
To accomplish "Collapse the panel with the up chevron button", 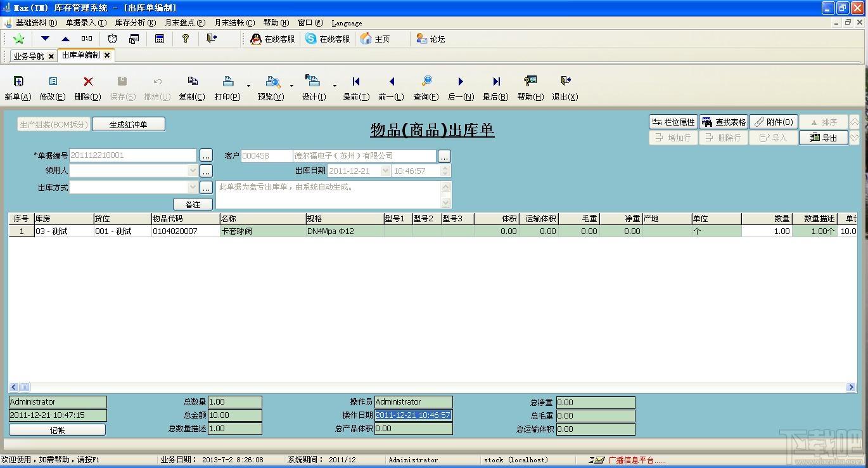I will 855,122.
